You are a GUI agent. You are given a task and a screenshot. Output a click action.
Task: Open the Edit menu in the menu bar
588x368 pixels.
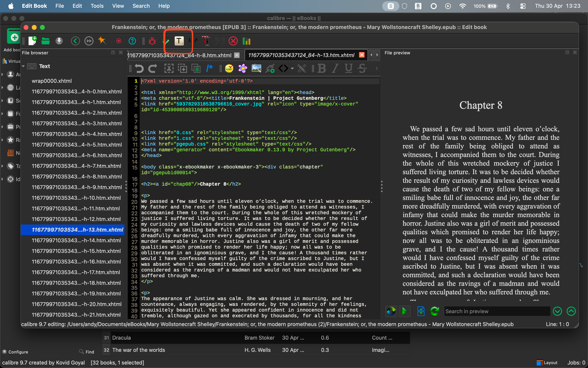77,6
